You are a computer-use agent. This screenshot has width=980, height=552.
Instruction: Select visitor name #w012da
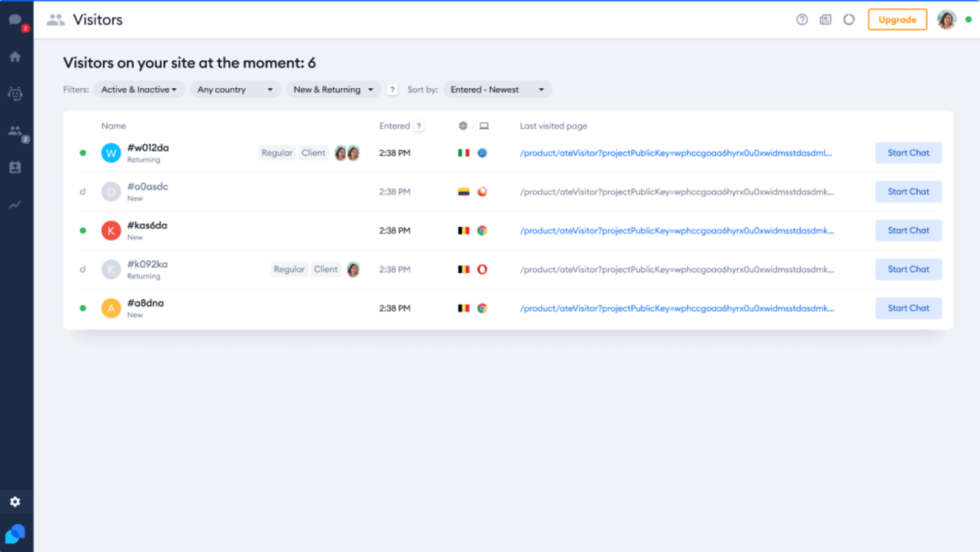(148, 148)
